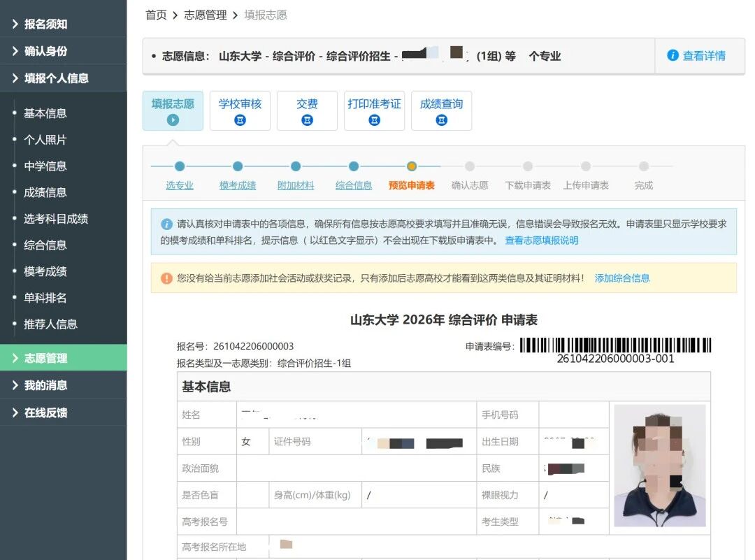Click hourglass icon under 打印准考证
Viewport: 755px width, 560px height.
coord(374,120)
